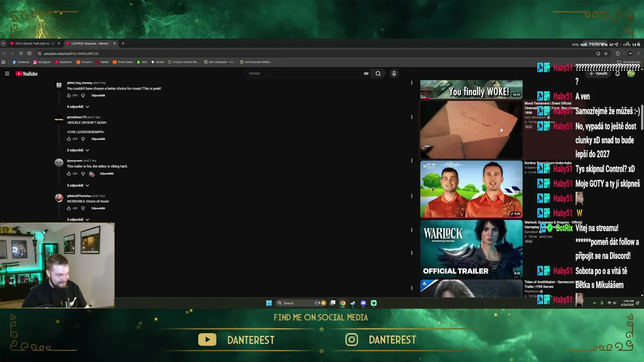Open the YouTube account avatar menu

coord(631,73)
